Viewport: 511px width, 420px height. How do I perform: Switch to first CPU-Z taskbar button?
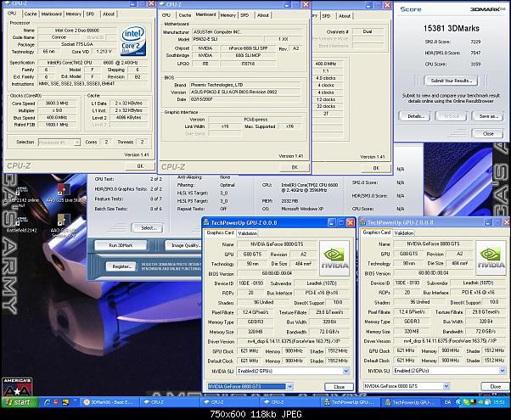[x=170, y=402]
